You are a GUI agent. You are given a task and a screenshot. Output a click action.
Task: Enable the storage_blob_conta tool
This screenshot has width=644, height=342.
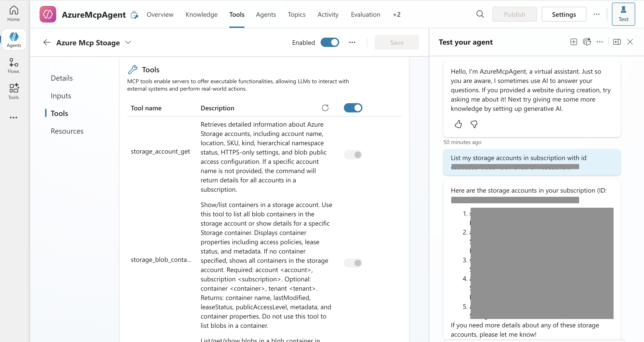[x=353, y=263]
